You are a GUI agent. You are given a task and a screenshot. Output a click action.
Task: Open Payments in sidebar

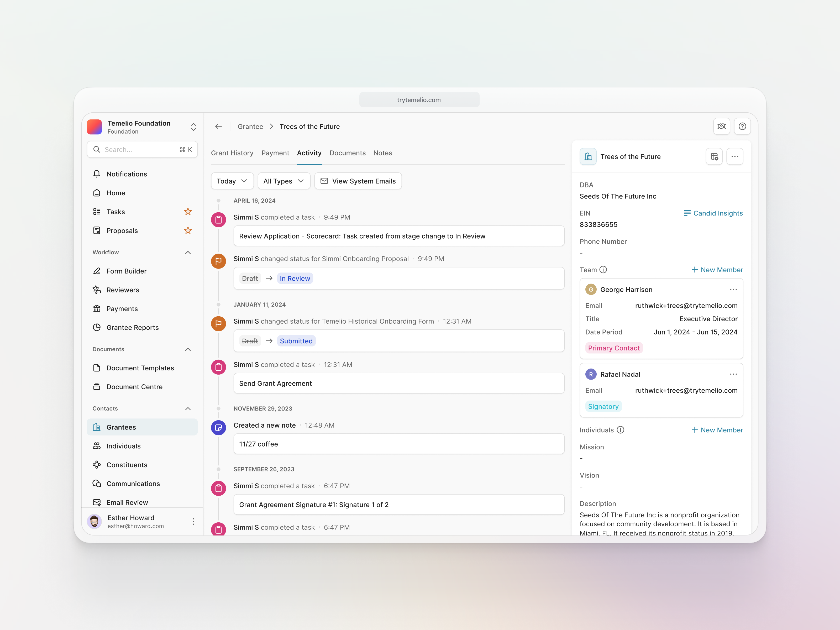click(142, 309)
